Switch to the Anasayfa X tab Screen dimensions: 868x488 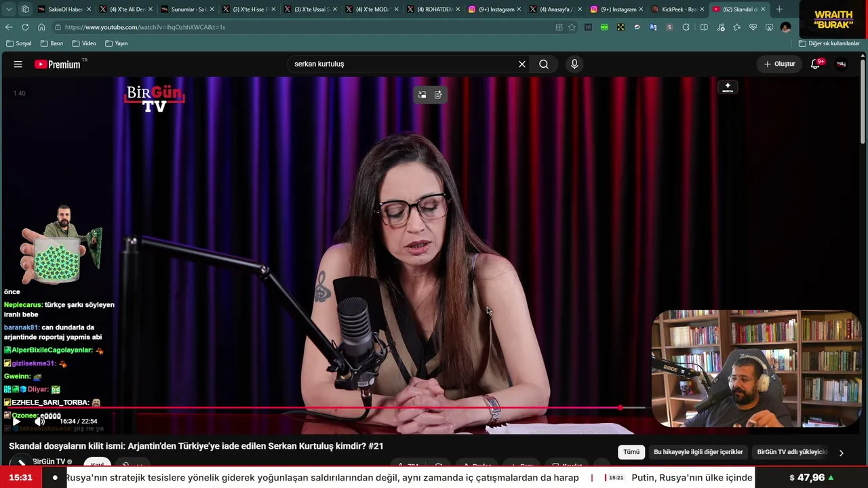click(554, 9)
